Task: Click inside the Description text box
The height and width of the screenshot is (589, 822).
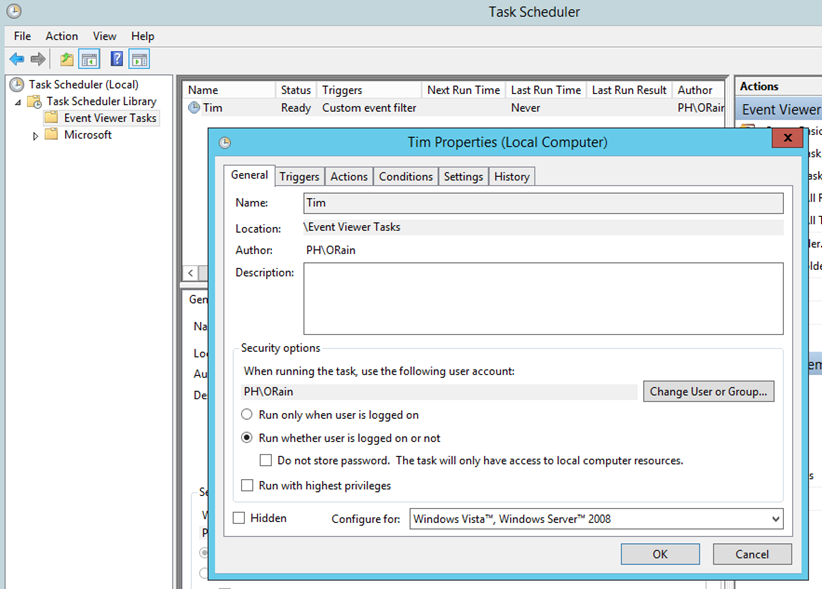Action: 543,298
